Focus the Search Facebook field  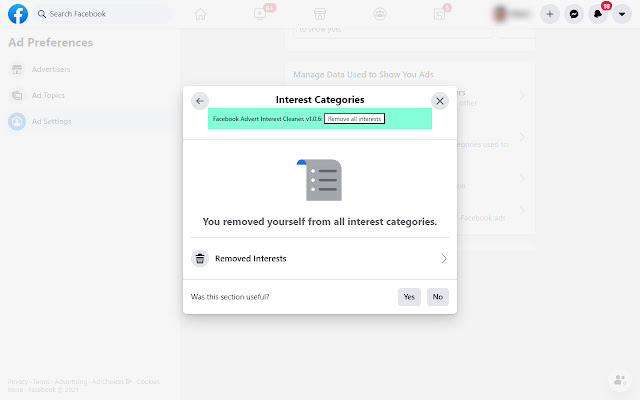pyautogui.click(x=102, y=14)
